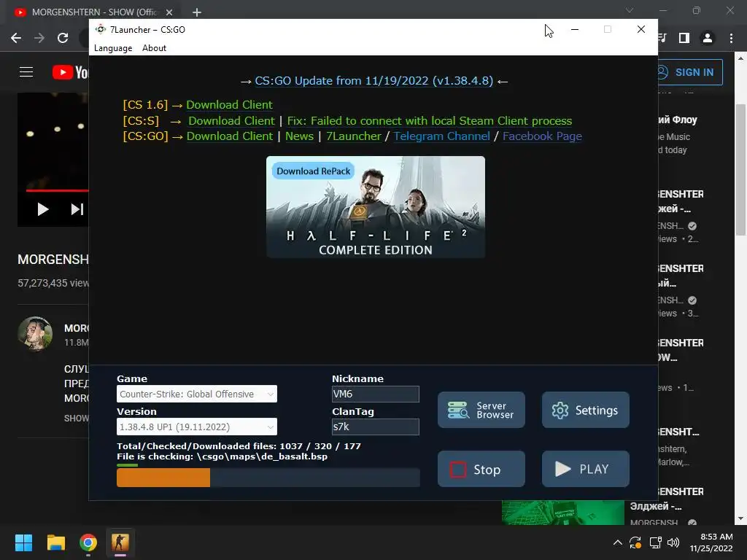Expand the Game dropdown
This screenshot has height=560, width=747.
[197, 394]
